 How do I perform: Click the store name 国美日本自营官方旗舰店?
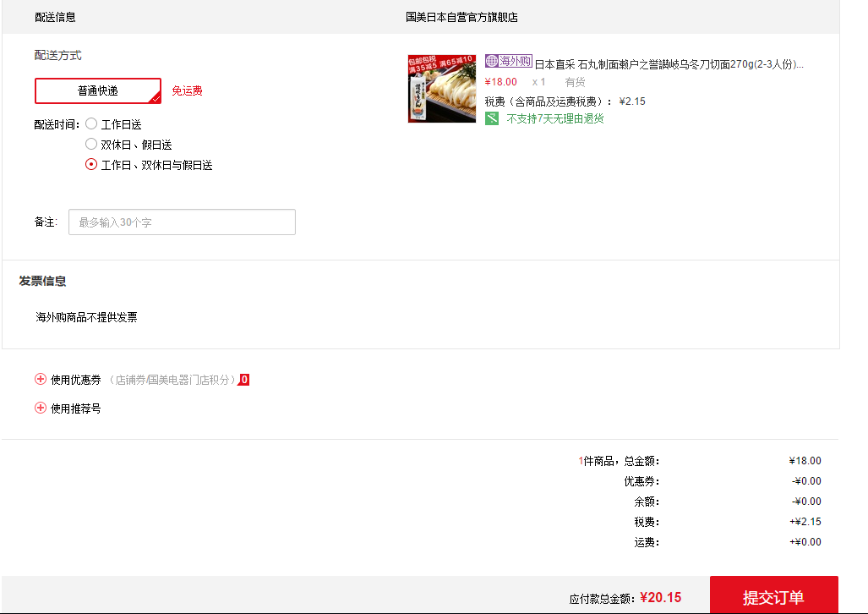pyautogui.click(x=461, y=17)
